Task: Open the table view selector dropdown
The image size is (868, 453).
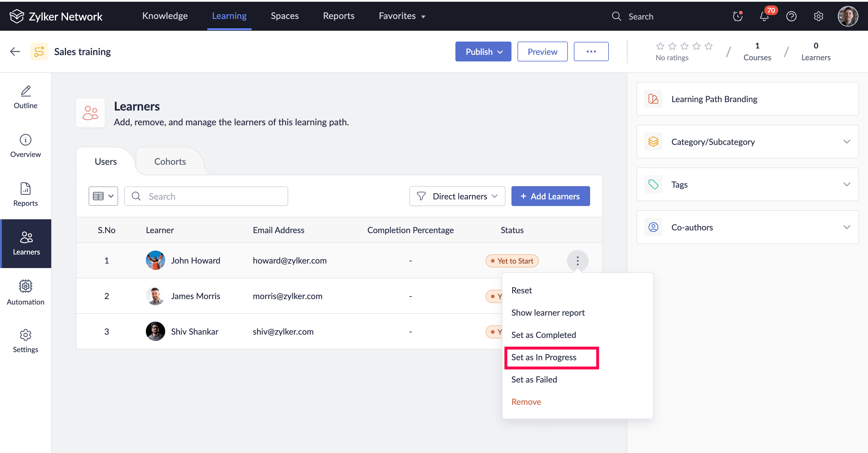Action: coord(103,196)
